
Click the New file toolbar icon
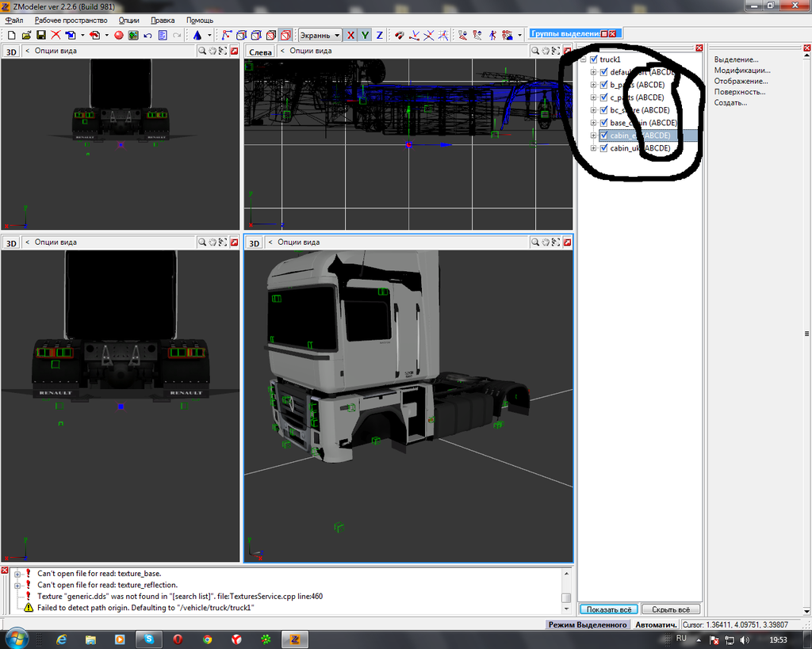click(11, 36)
